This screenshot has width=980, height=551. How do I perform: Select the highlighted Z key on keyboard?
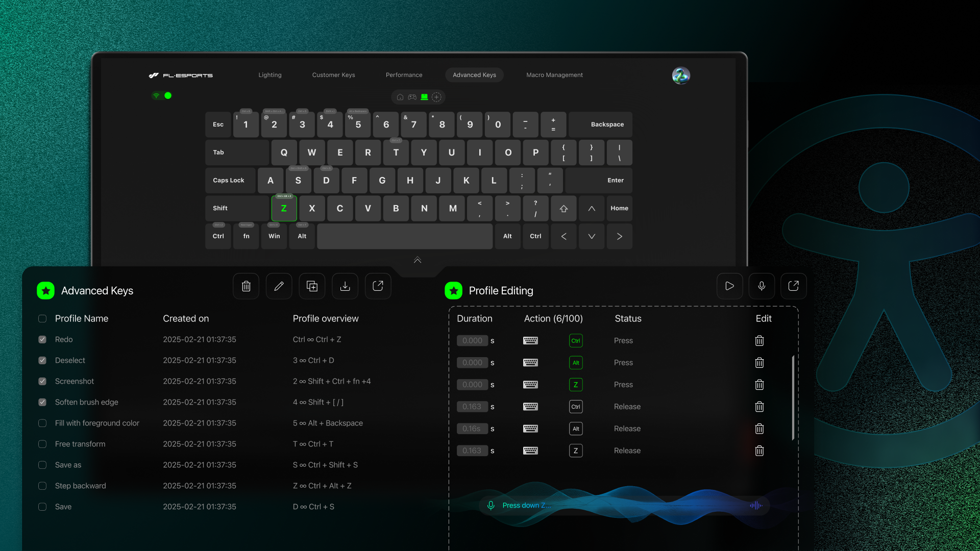click(284, 209)
